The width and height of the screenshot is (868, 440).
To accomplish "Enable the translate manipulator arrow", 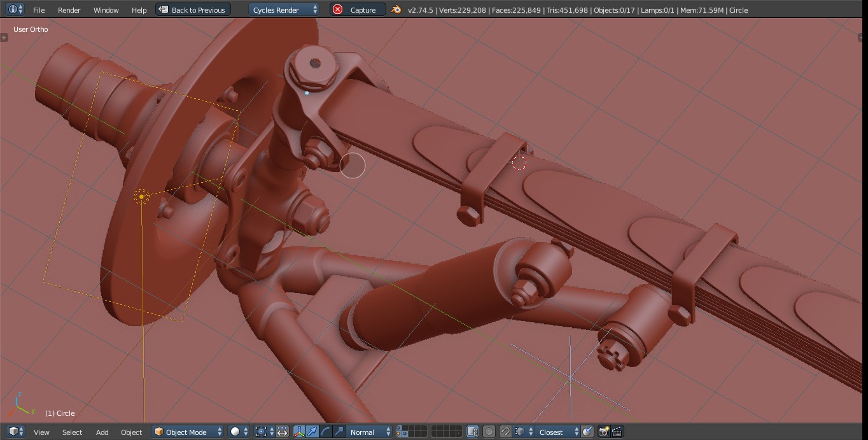I will pyautogui.click(x=312, y=432).
